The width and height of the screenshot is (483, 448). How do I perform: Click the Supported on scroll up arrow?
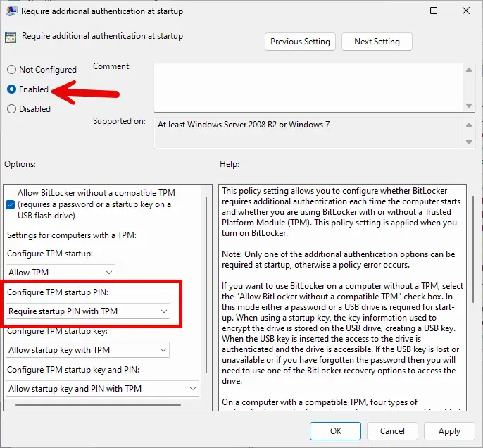(469, 125)
